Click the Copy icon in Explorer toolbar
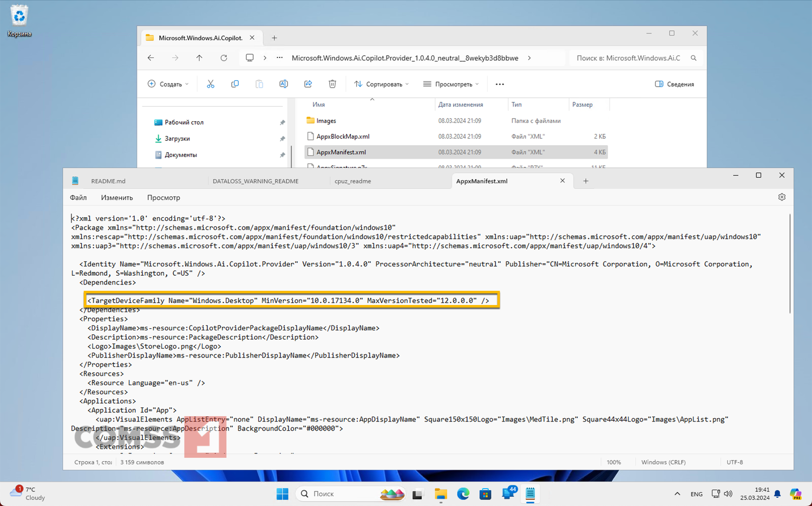 point(235,84)
